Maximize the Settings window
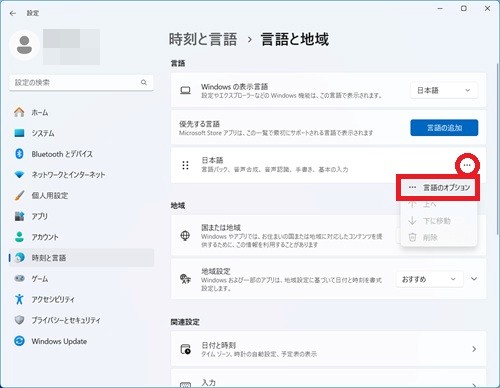This screenshot has width=500, height=388. coord(464,8)
